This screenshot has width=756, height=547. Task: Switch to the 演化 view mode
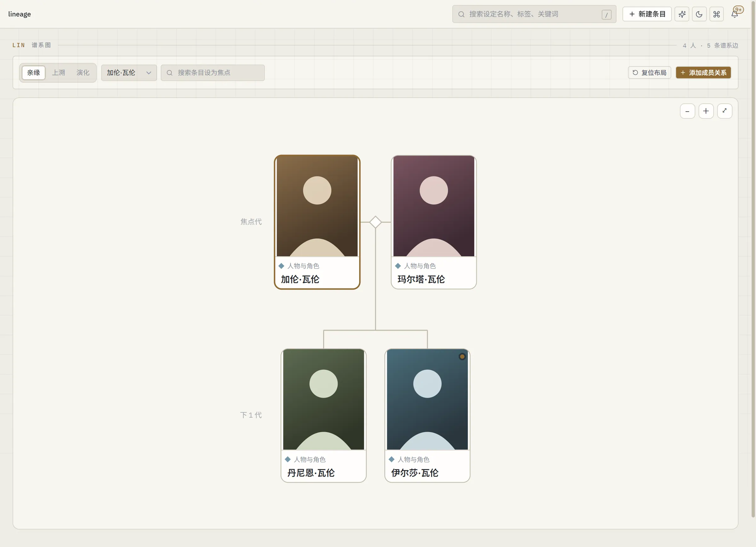click(83, 73)
